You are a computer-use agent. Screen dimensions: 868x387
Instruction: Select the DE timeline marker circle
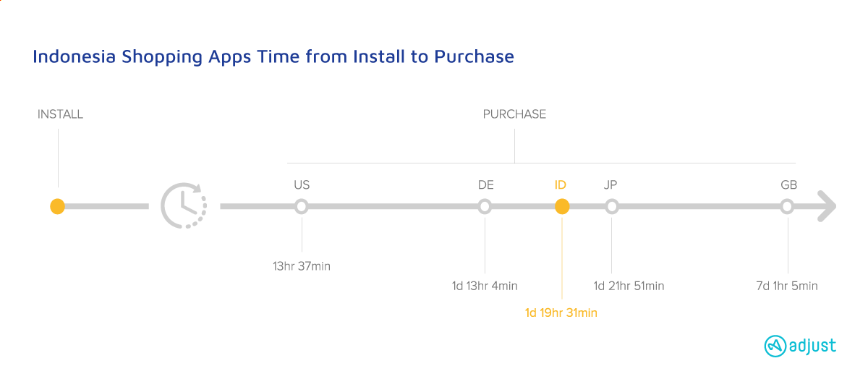click(485, 207)
